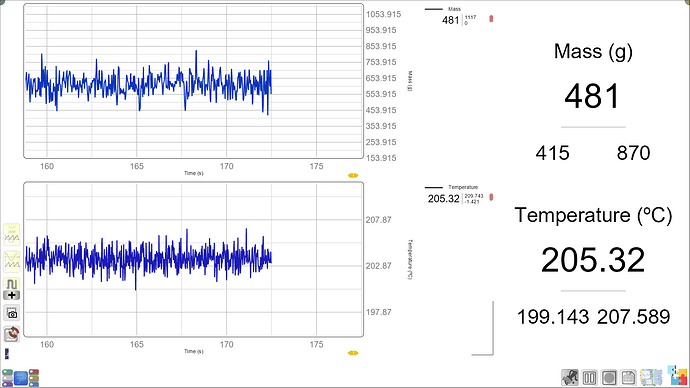Click the small Temperature legend label
The width and height of the screenshot is (690, 388).
[463, 187]
